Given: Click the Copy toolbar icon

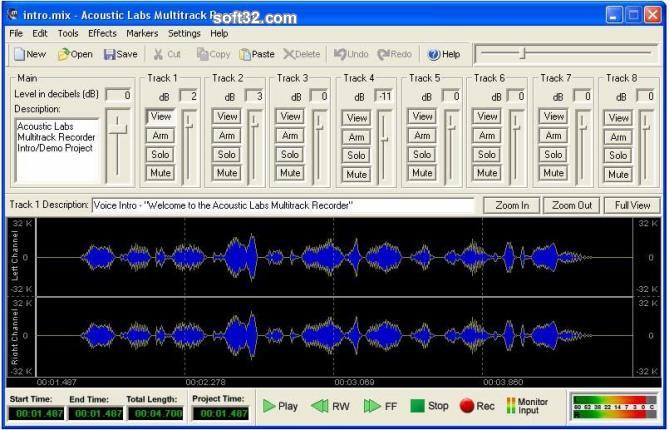Looking at the screenshot, I should pos(213,54).
